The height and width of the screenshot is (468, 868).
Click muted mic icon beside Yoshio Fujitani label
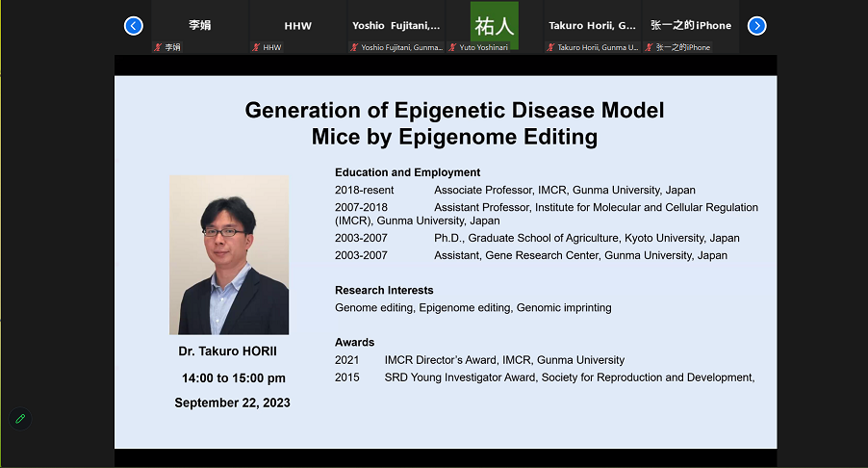point(354,47)
